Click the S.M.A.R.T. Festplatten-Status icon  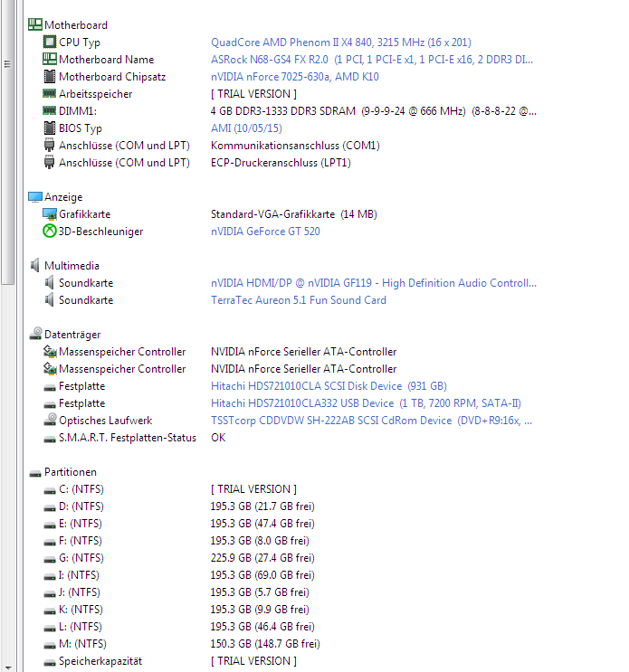coord(50,440)
